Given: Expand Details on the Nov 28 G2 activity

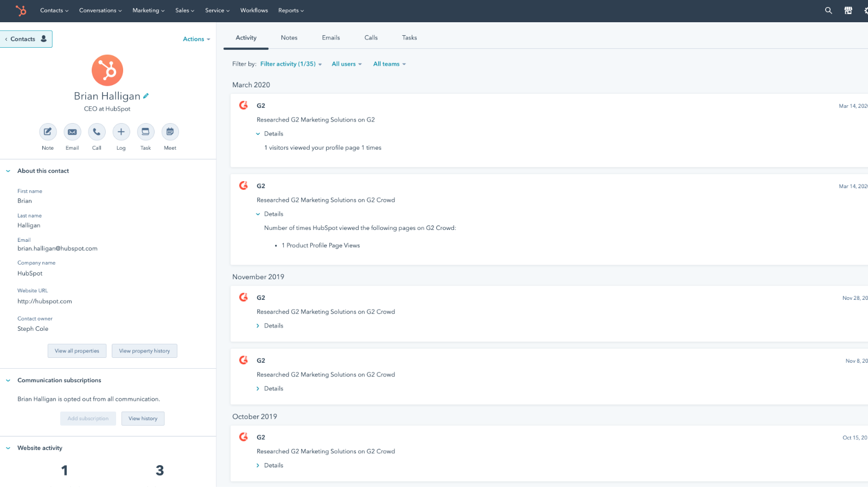Looking at the screenshot, I should (270, 325).
